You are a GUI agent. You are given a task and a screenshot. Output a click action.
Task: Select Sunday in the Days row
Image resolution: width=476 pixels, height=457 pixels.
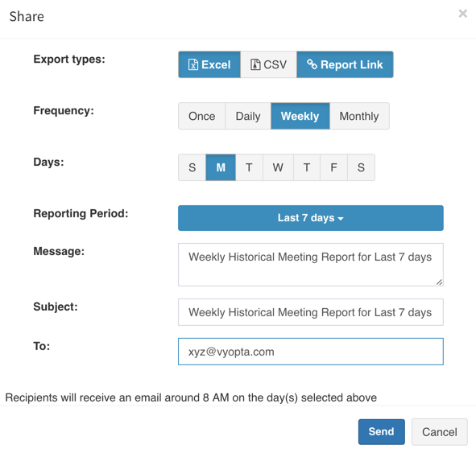click(x=192, y=167)
